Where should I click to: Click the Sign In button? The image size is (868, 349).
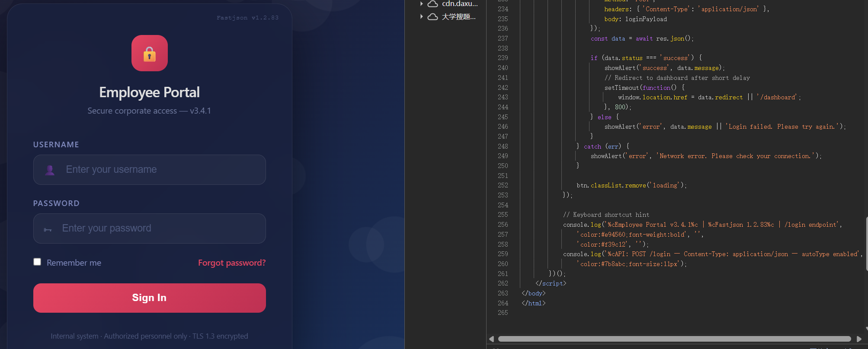click(x=150, y=298)
